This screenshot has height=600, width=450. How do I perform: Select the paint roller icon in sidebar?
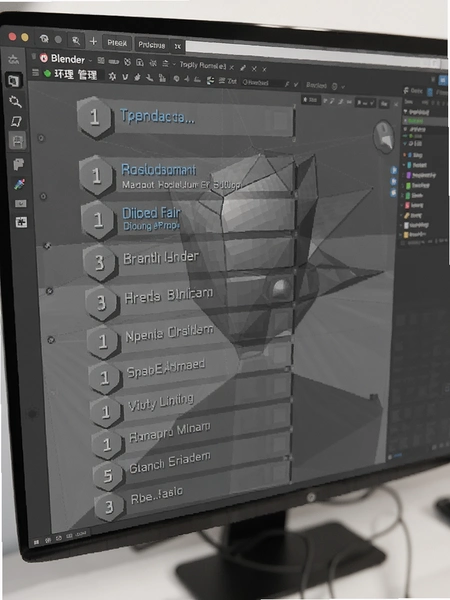(18, 164)
